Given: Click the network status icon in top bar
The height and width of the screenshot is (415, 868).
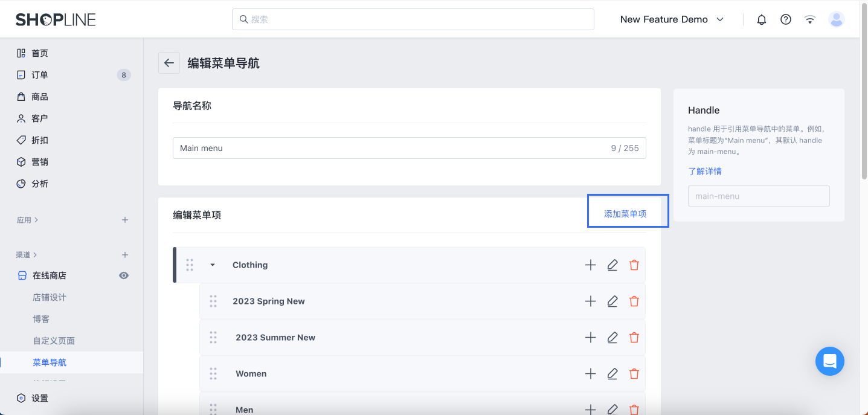Looking at the screenshot, I should pos(809,19).
